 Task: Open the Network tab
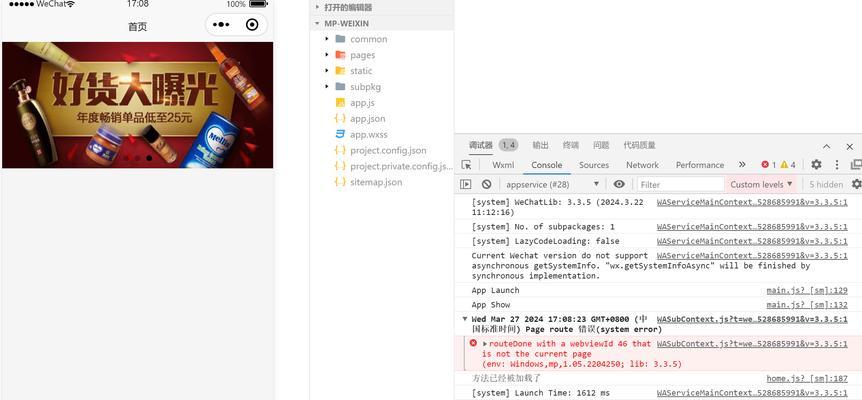(x=642, y=165)
